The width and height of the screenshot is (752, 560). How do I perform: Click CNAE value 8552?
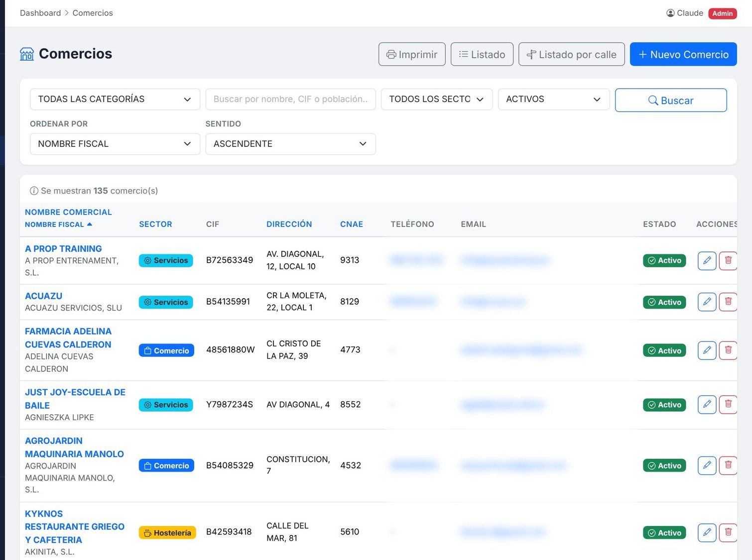click(x=350, y=404)
